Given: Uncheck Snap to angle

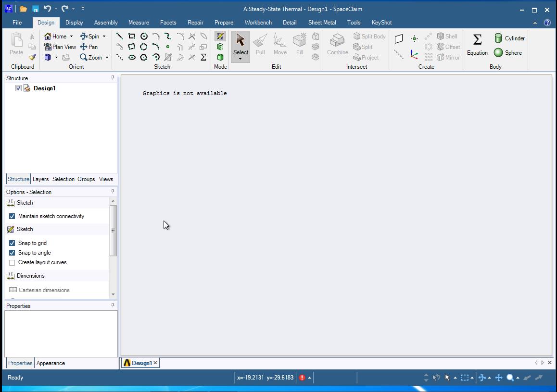Looking at the screenshot, I should (12, 253).
